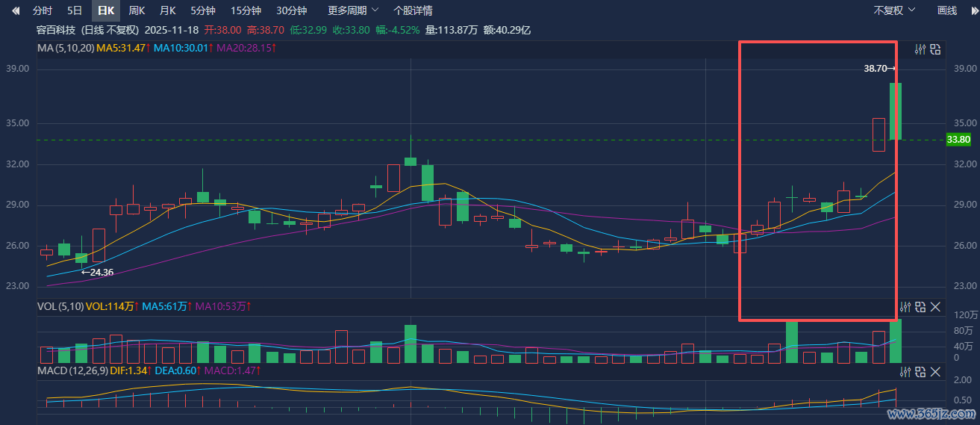Open the 个股详情 stock details
The image size is (980, 425).
point(413,10)
